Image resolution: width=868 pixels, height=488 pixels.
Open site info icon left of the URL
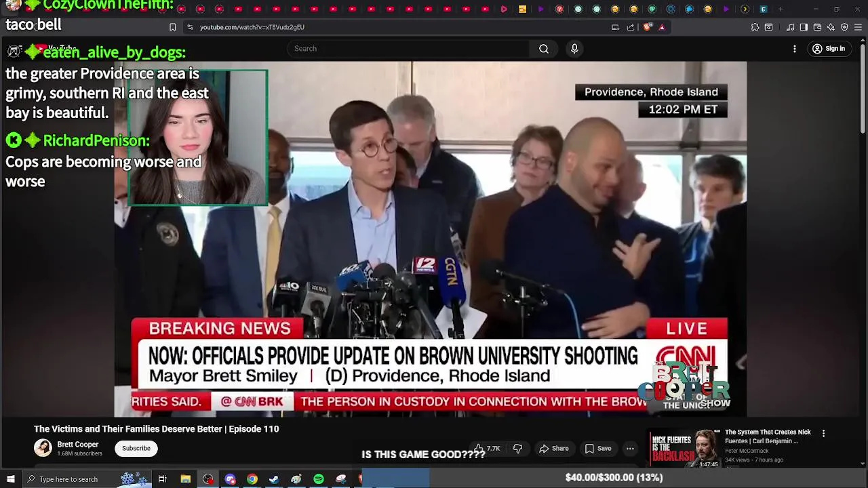click(x=190, y=27)
